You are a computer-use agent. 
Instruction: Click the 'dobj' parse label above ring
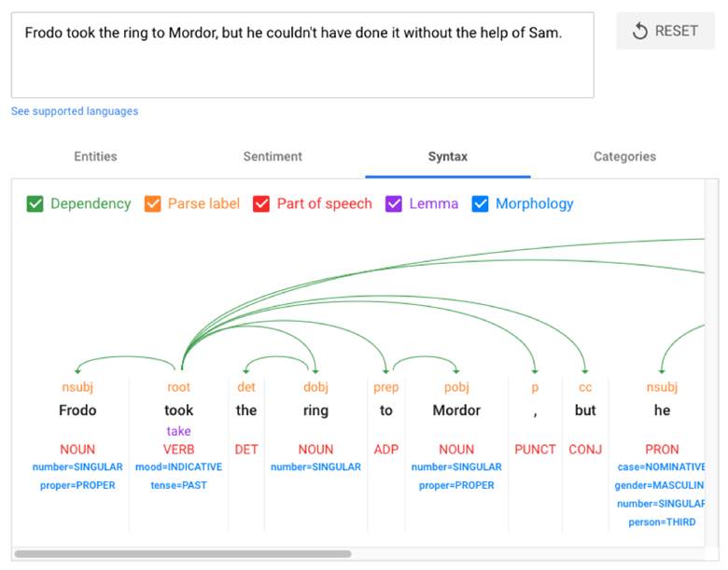(315, 386)
